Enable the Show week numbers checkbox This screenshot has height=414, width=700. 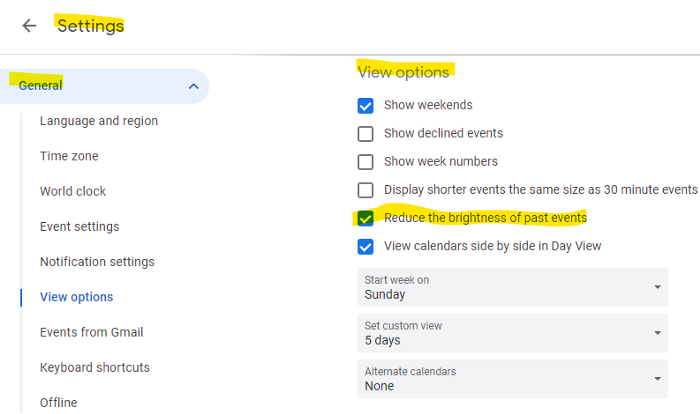pyautogui.click(x=366, y=161)
